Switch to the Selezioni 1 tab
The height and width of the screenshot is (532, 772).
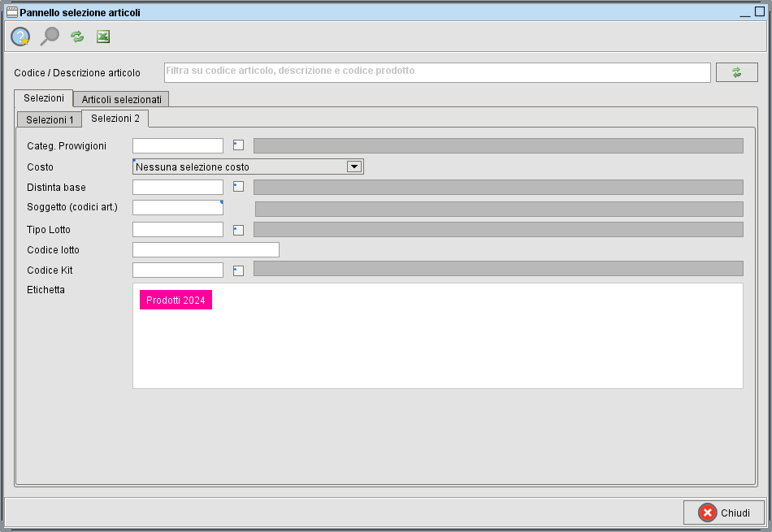[x=50, y=119]
